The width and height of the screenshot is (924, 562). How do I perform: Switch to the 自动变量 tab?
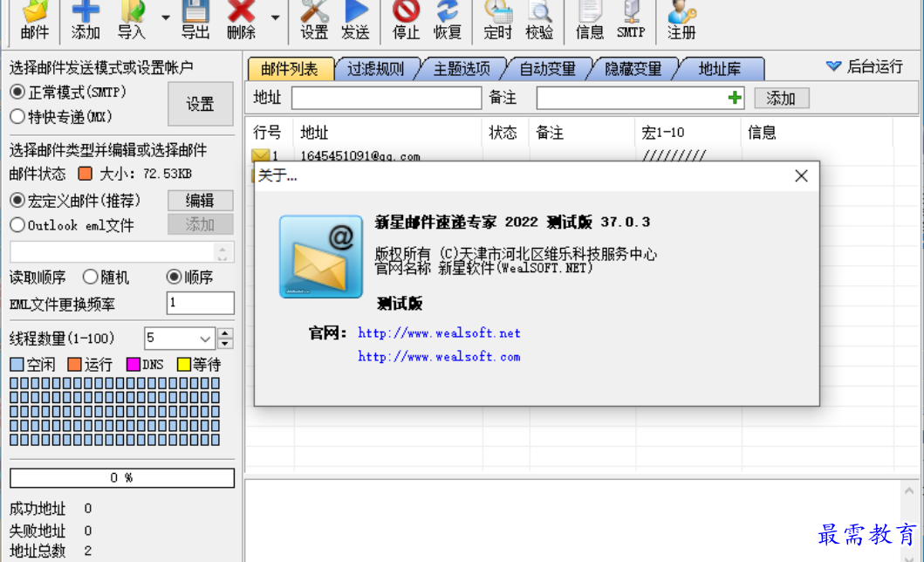click(x=548, y=69)
